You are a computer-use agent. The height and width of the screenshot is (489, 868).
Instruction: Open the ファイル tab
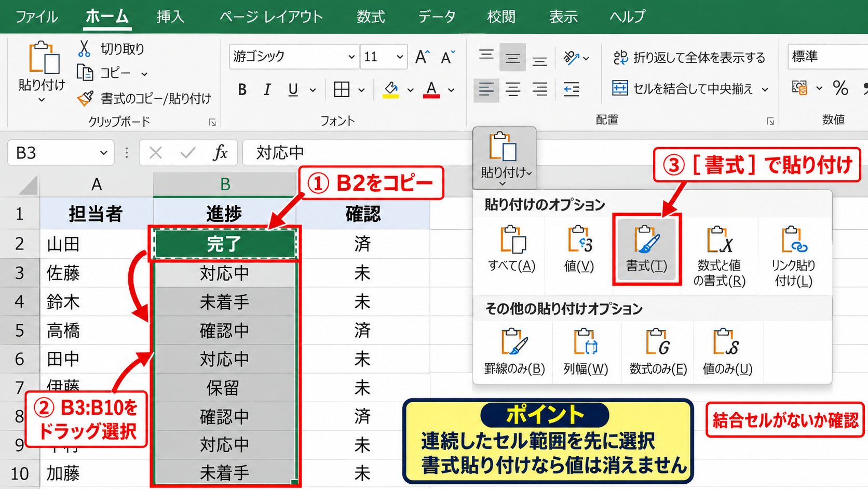pos(36,17)
